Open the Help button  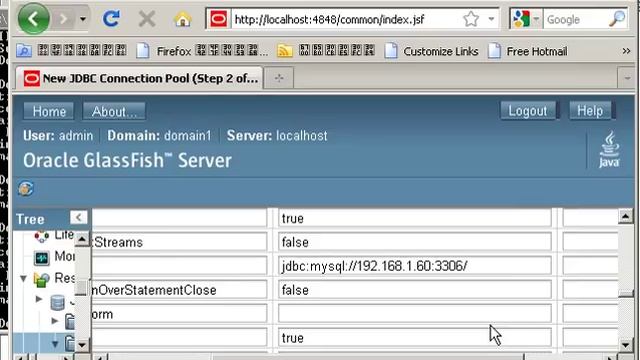590,111
